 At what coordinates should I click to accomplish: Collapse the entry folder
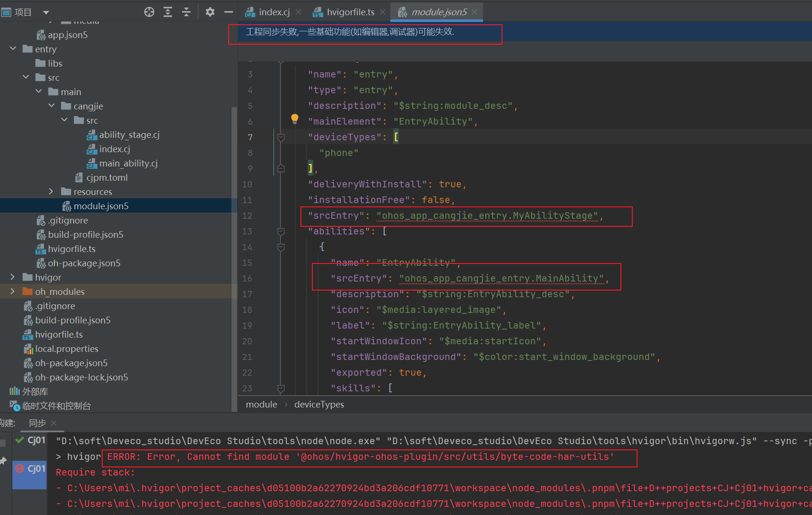coord(13,49)
